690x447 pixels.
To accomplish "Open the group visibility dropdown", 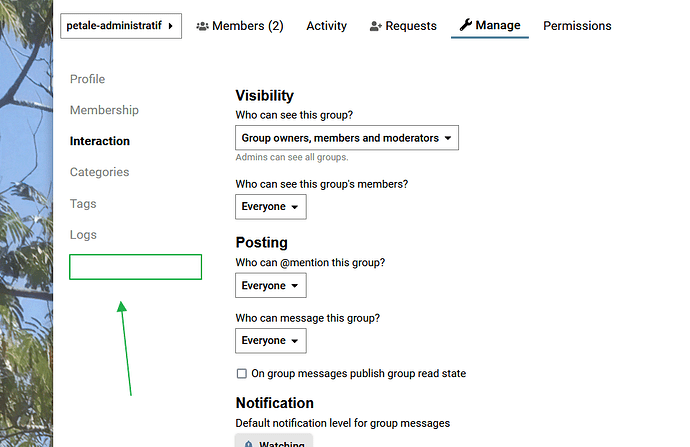I will (347, 138).
